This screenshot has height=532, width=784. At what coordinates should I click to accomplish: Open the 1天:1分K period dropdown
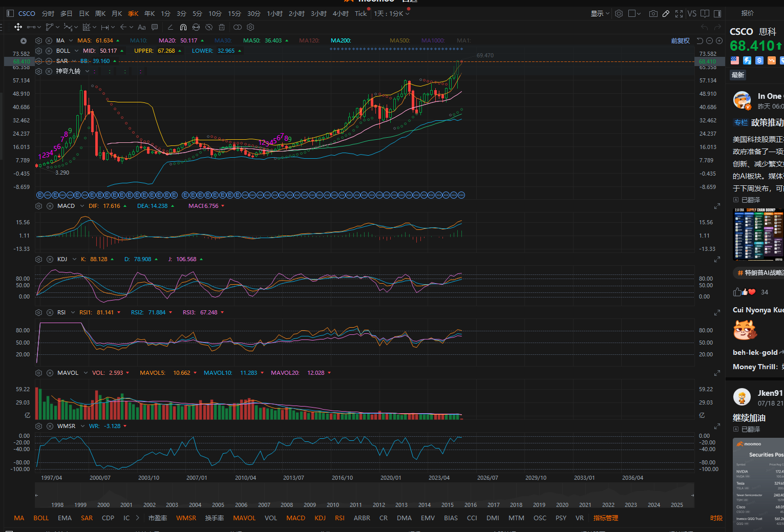392,14
